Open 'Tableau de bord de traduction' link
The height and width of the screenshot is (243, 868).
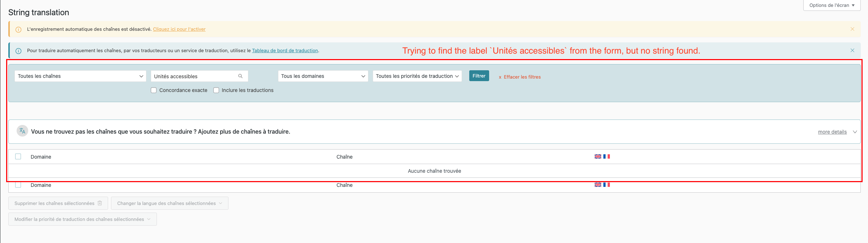(285, 51)
